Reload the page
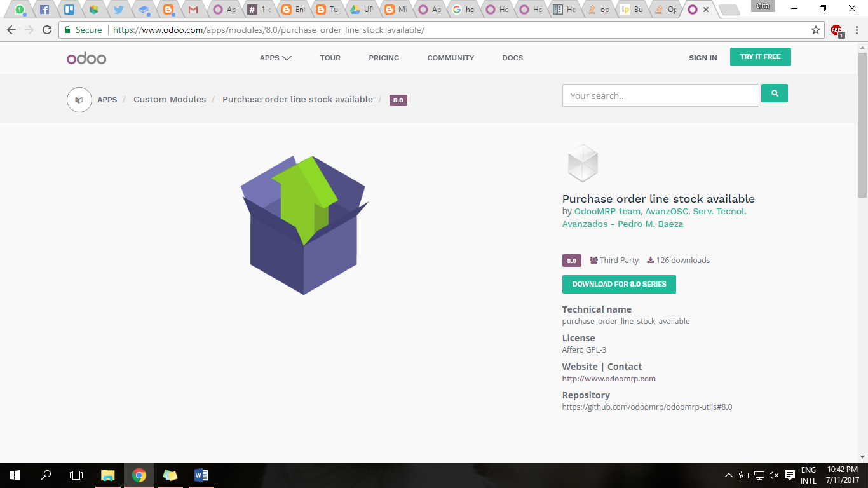This screenshot has width=868, height=488. point(47,30)
